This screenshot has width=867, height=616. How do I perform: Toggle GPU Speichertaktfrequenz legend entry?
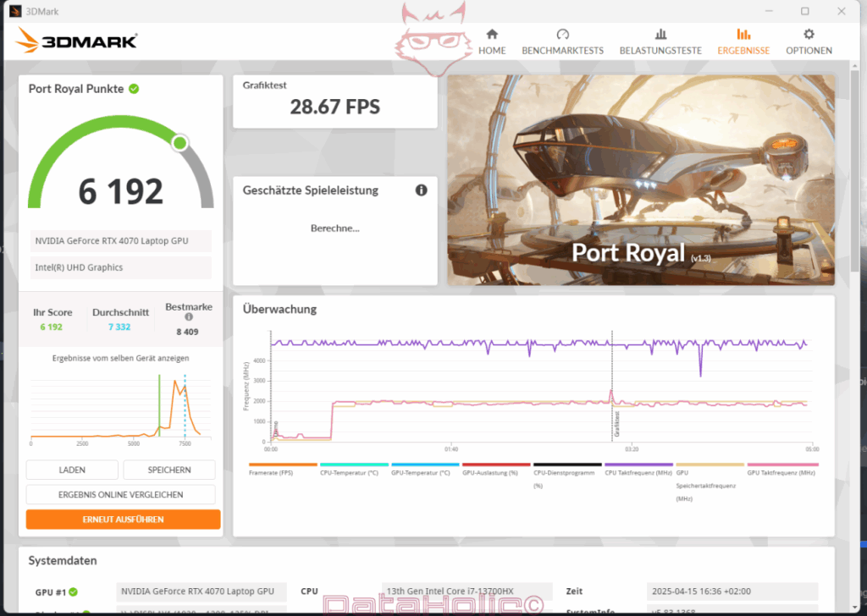click(x=710, y=483)
